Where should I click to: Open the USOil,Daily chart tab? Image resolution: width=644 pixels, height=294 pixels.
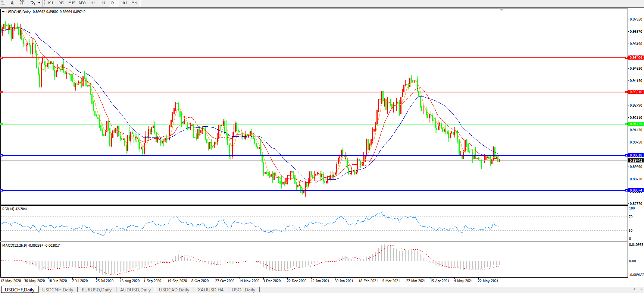(x=243, y=290)
